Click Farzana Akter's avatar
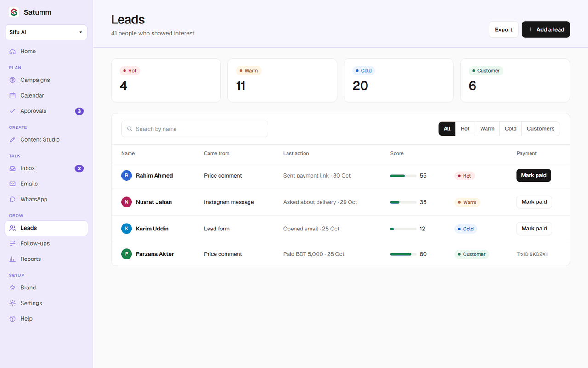 126,254
